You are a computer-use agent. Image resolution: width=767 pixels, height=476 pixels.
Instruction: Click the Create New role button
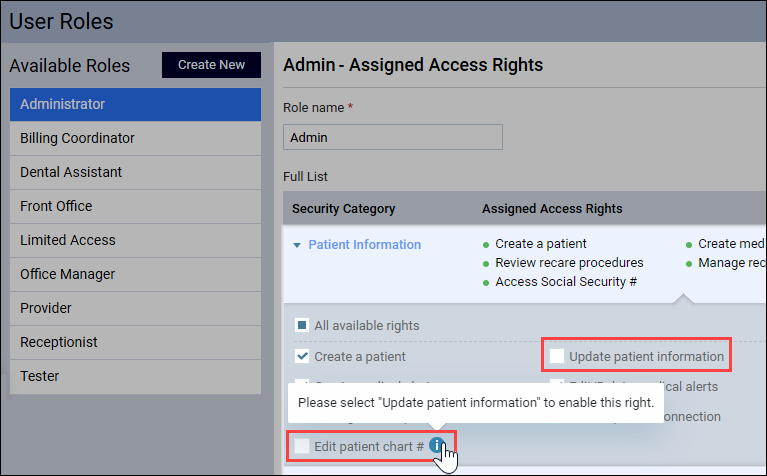click(211, 65)
